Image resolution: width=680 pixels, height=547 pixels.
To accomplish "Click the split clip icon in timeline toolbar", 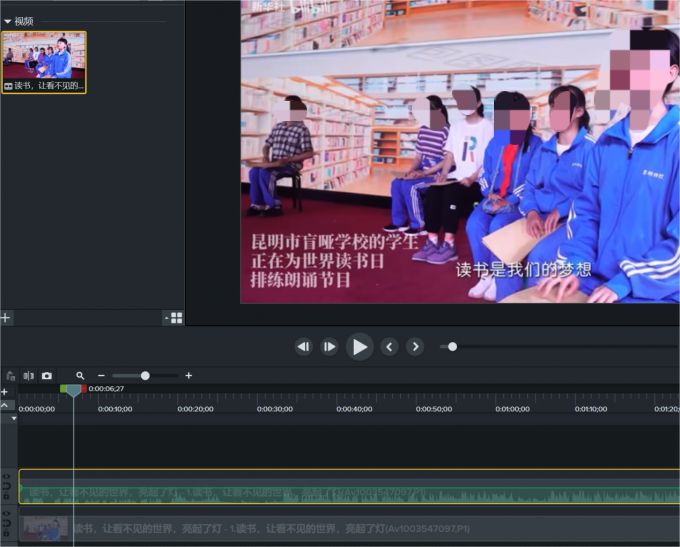I will [29, 376].
